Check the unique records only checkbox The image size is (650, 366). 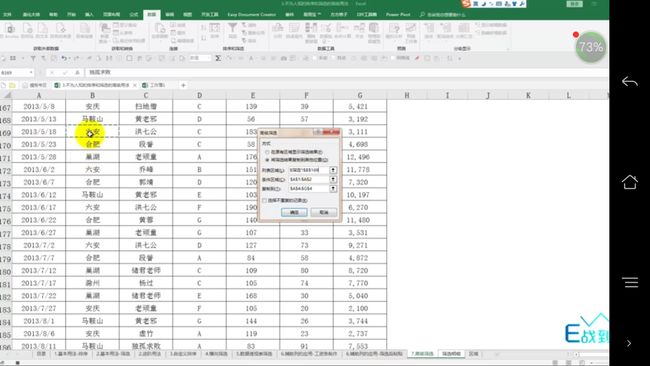(x=264, y=201)
